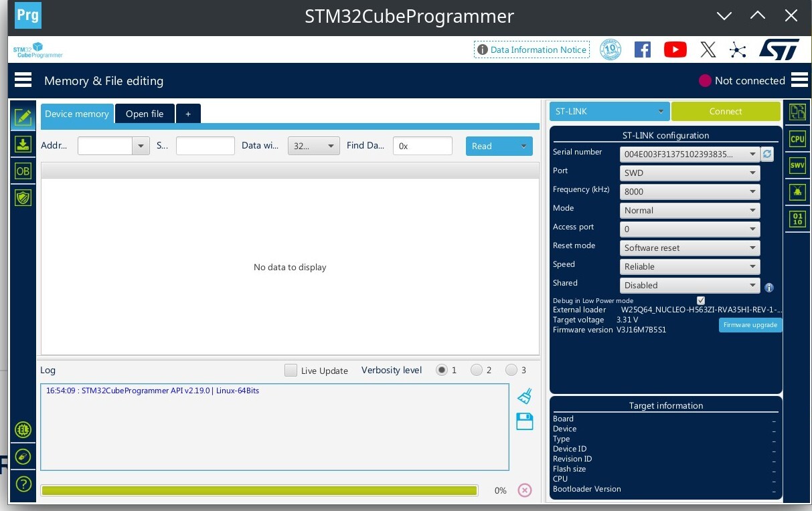Open the Option Bytes panel

(23, 171)
